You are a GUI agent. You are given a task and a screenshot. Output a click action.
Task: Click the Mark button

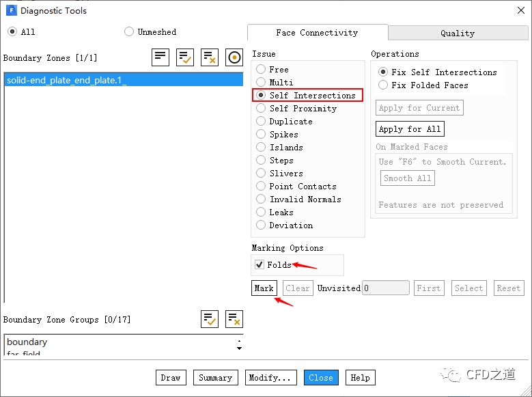pyautogui.click(x=264, y=288)
